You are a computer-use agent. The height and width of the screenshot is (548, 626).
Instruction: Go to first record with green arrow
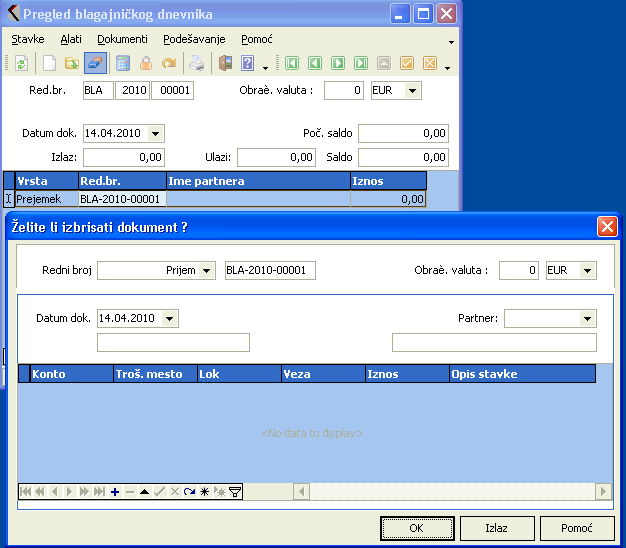[x=292, y=64]
